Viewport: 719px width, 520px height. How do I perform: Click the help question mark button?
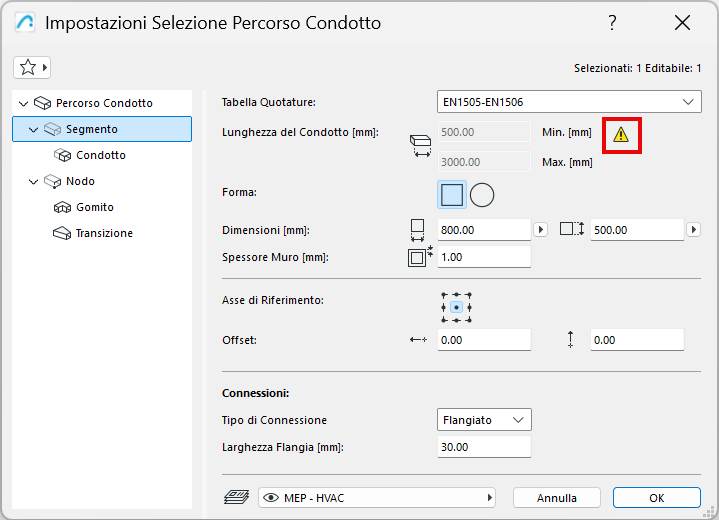(612, 23)
